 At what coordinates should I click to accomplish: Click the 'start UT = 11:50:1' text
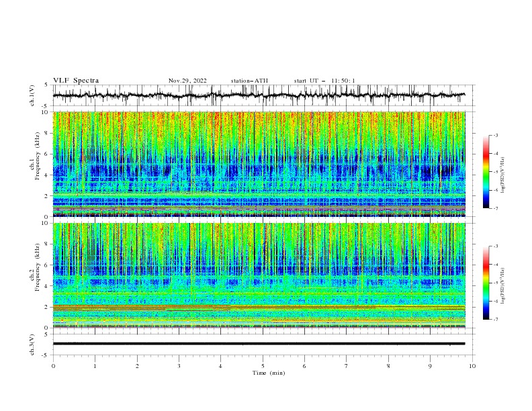[324, 81]
